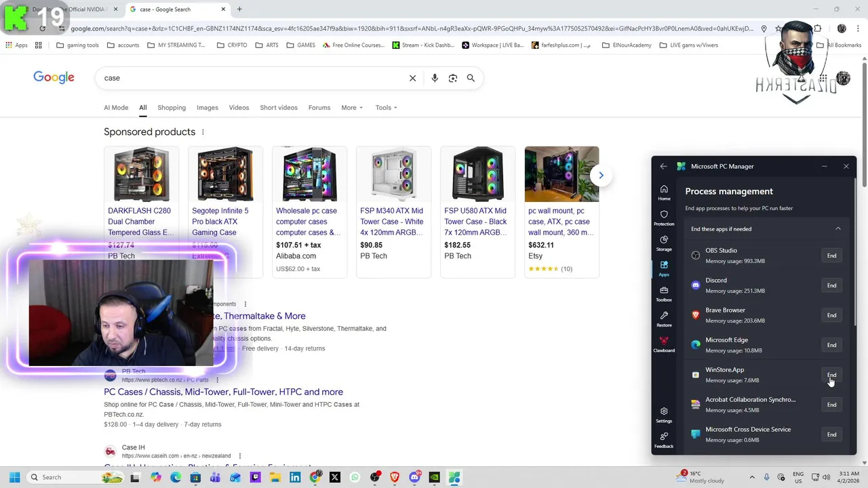Open Stream - Kick Dashboard bookmark
Viewport: 868px width, 488px height.
[x=423, y=45]
